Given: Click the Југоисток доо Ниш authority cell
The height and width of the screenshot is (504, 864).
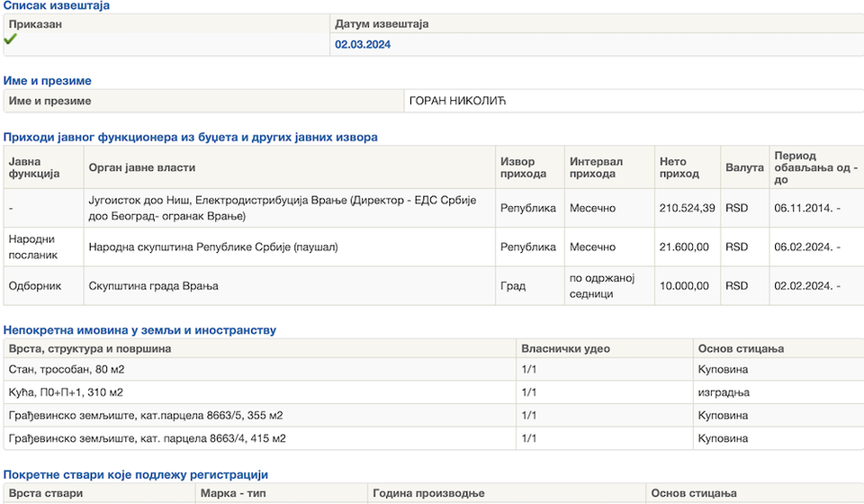Looking at the screenshot, I should (289, 208).
